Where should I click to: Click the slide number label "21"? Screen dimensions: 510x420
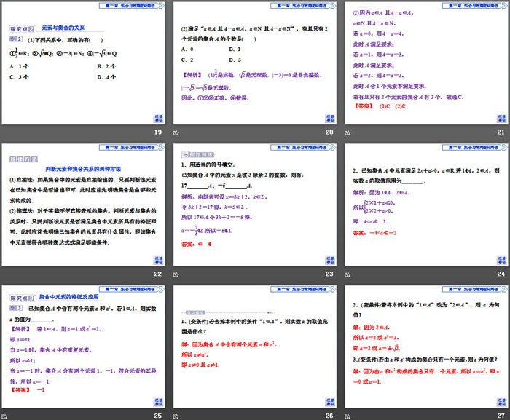pos(501,132)
